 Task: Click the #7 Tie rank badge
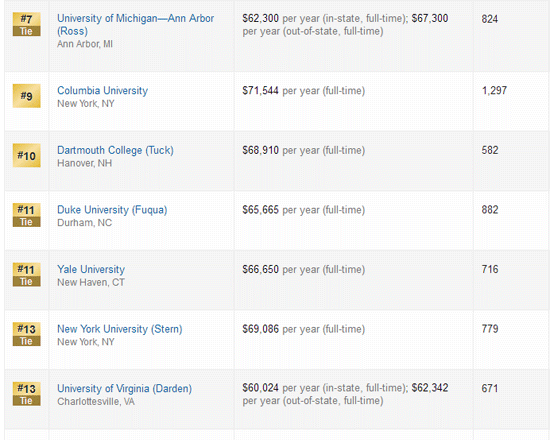pyautogui.click(x=27, y=24)
